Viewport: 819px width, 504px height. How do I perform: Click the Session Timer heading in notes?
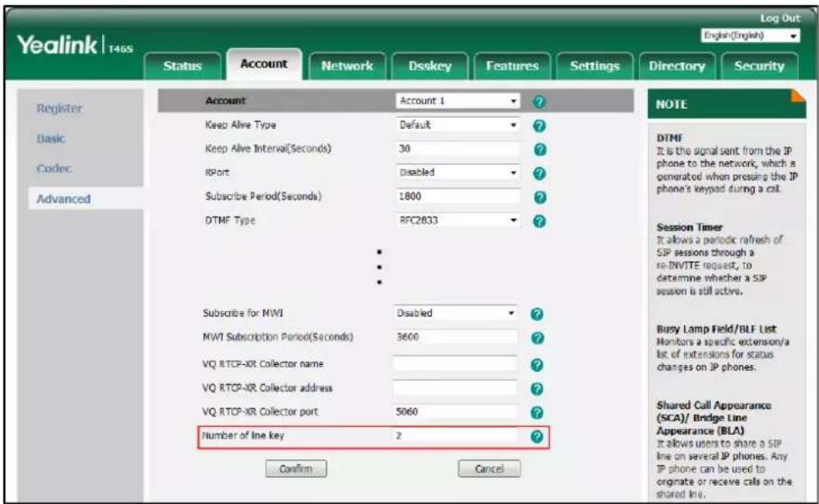689,228
